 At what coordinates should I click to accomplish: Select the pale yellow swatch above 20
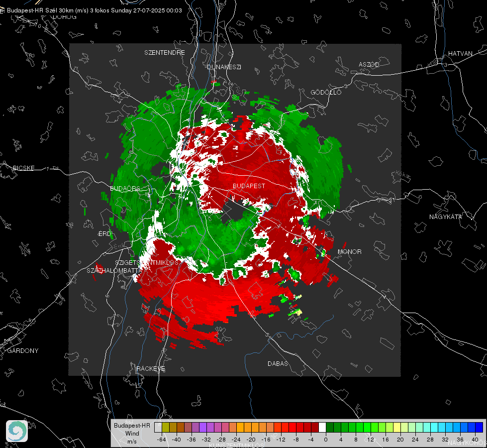(397, 427)
